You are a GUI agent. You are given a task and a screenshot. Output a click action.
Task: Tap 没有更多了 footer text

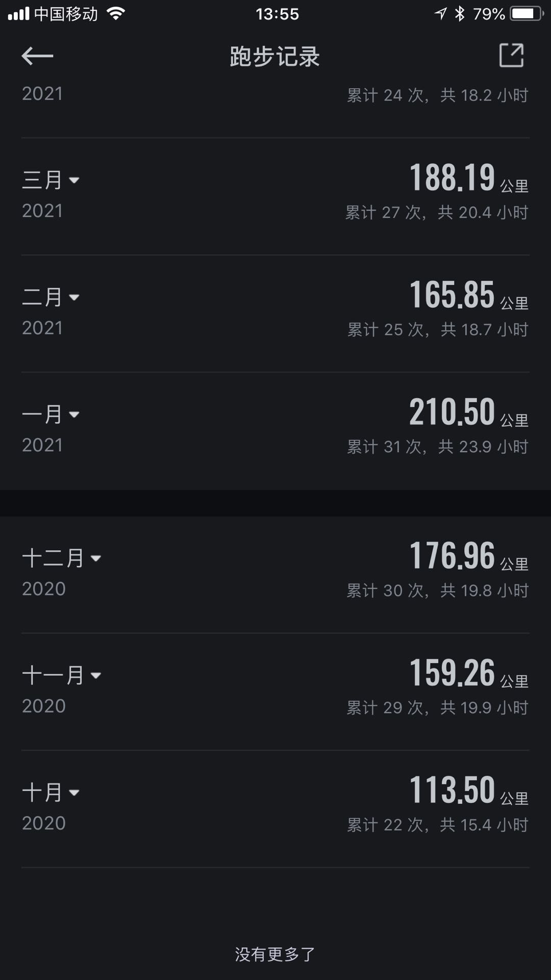(275, 954)
